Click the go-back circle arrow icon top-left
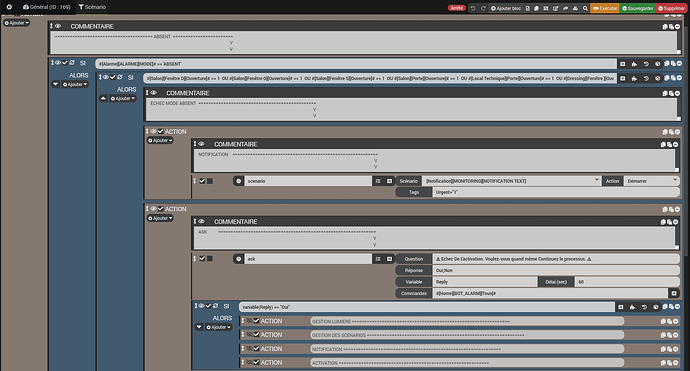Image resolution: width=690 pixels, height=371 pixels. click(9, 7)
